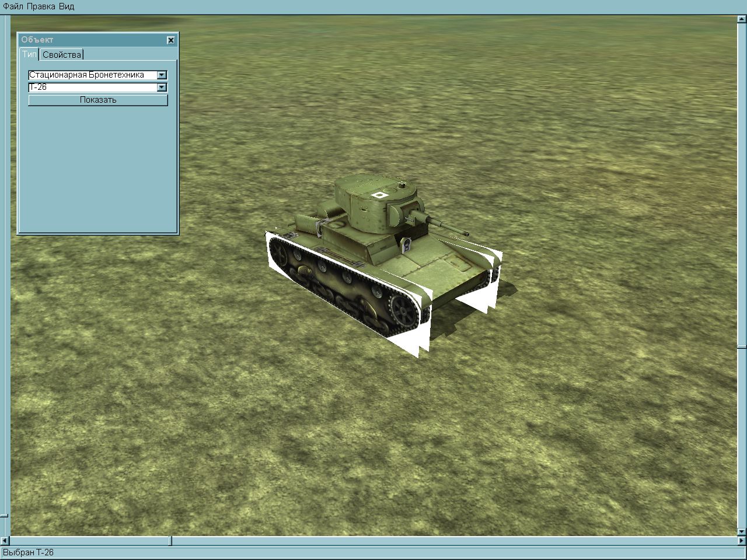Click the horizontal scrollbar thumb
747x560 pixels.
pyautogui.click(x=170, y=541)
